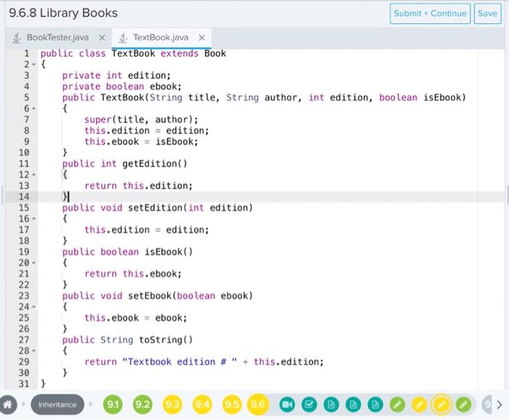Viewport: 509px width, 420px height.
Task: Open the video lesson camera icon
Action: pyautogui.click(x=287, y=405)
